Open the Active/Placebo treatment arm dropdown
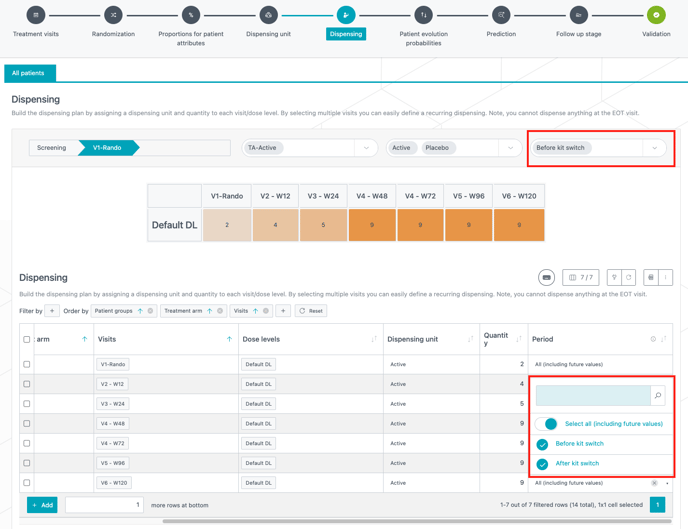 tap(510, 148)
